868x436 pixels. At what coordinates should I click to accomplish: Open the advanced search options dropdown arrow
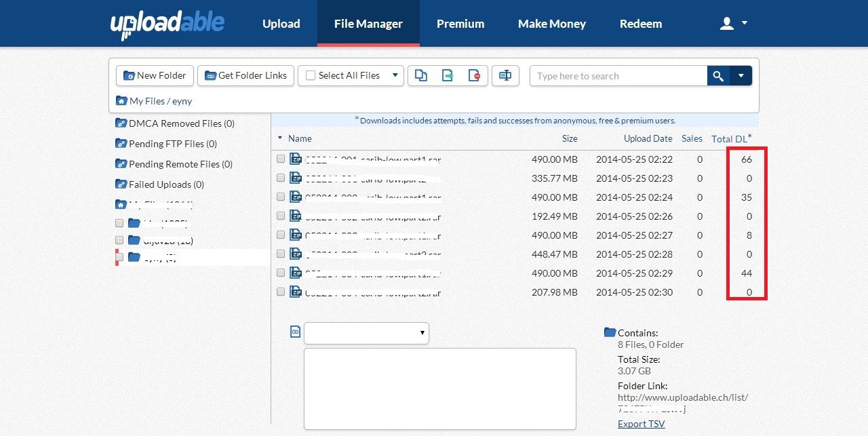click(741, 76)
